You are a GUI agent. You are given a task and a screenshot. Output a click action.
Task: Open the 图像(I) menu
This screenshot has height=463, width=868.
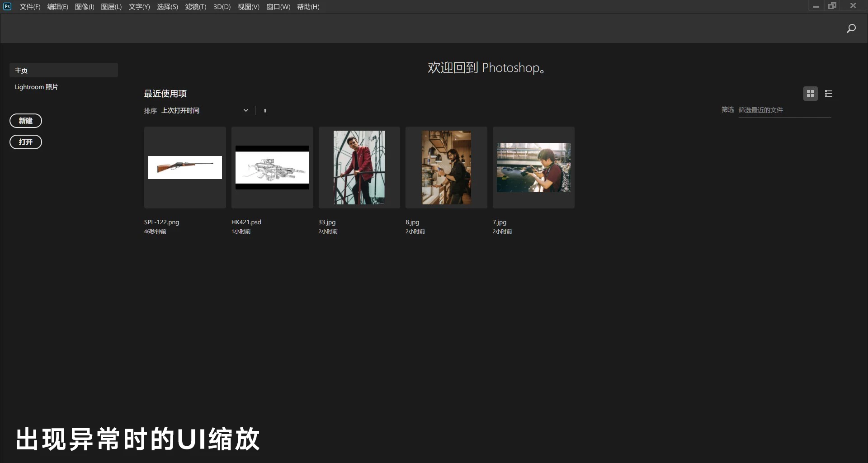click(85, 7)
